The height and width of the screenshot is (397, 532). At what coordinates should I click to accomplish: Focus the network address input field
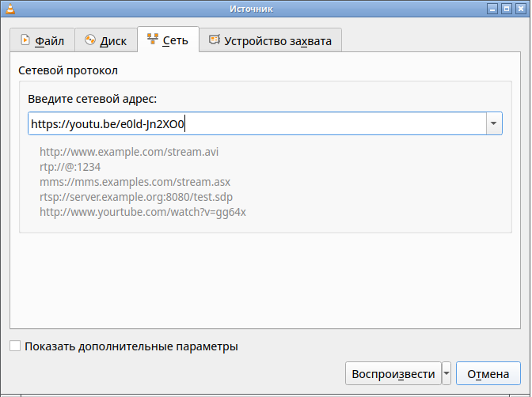[x=256, y=124]
